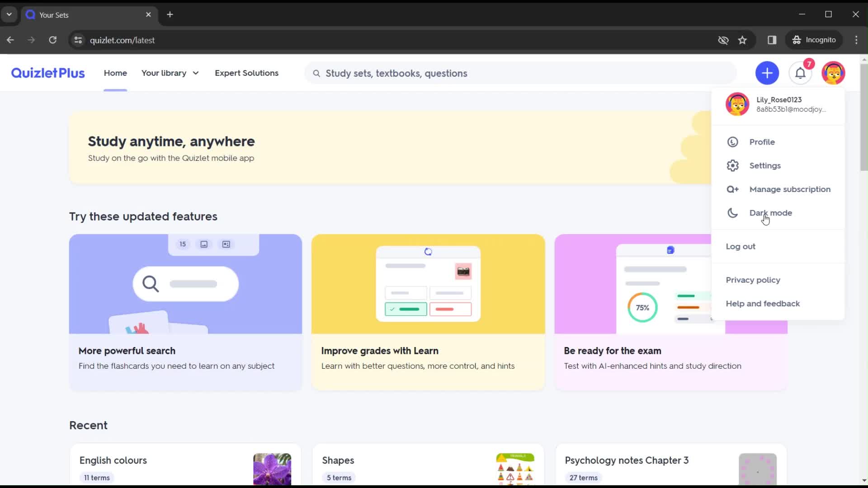Click the user profile avatar icon

click(x=834, y=73)
